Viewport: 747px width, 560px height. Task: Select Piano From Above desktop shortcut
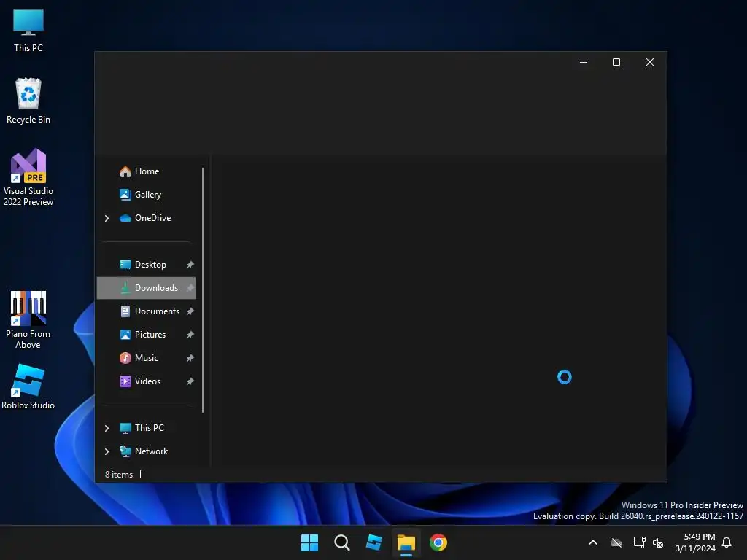pyautogui.click(x=28, y=319)
